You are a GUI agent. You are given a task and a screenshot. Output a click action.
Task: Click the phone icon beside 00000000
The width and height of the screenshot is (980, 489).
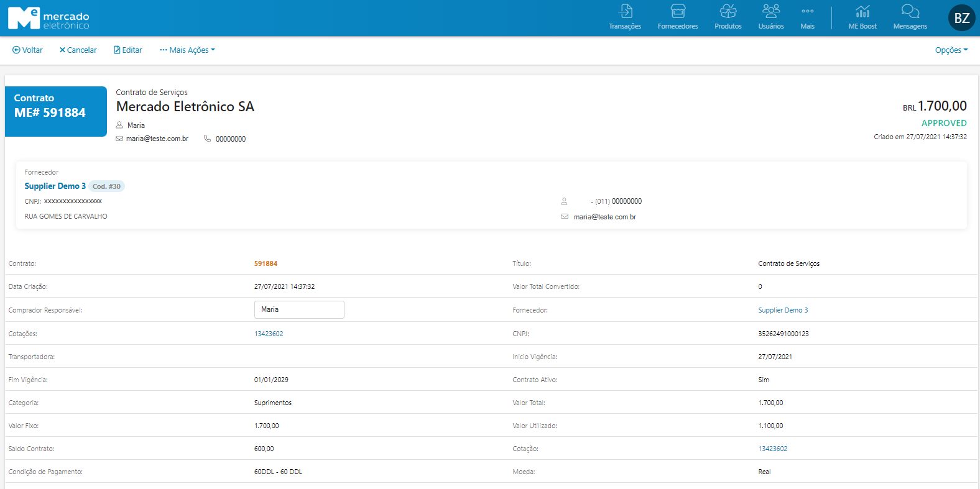[x=208, y=139]
